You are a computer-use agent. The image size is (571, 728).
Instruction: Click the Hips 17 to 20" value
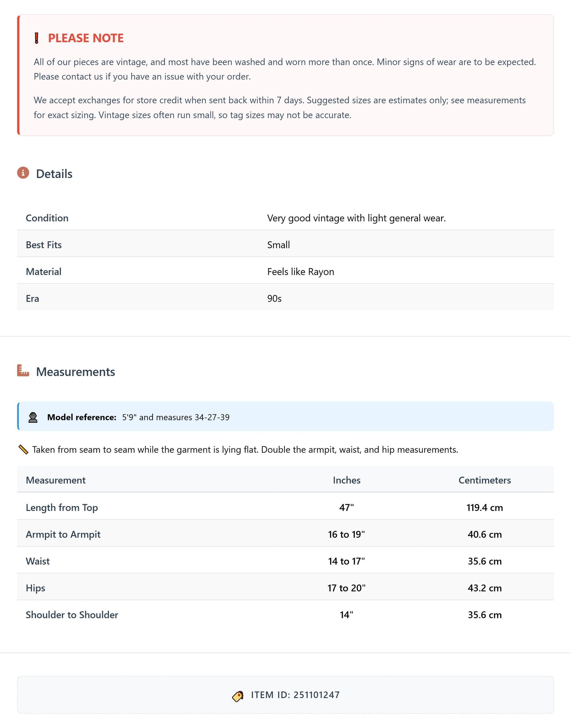click(346, 588)
